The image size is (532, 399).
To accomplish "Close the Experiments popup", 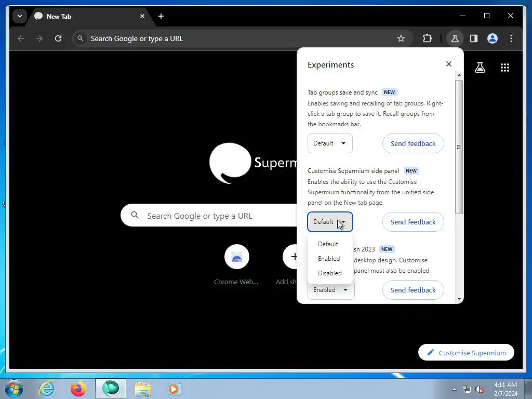I will pos(448,64).
